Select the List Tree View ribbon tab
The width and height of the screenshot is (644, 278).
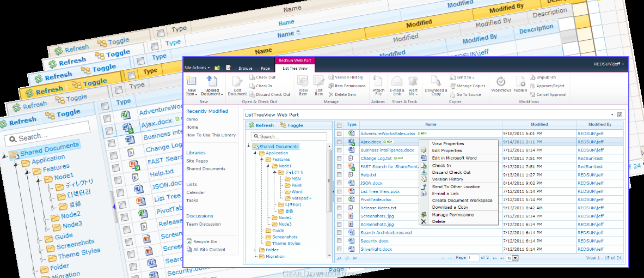coord(295,68)
